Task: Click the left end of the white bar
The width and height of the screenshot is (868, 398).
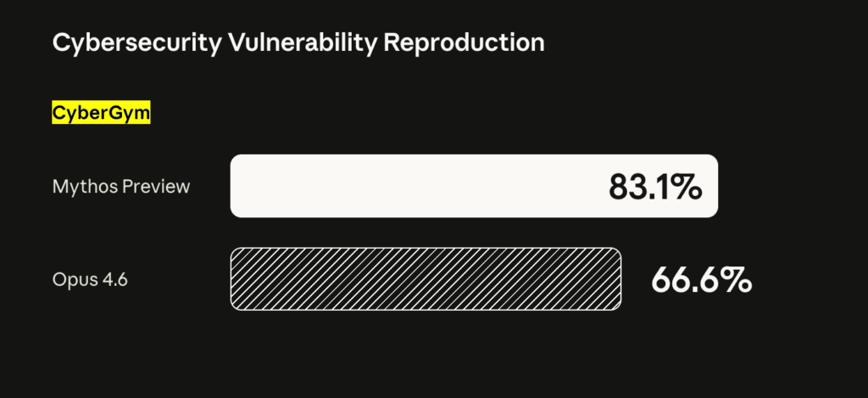Action: [239, 186]
